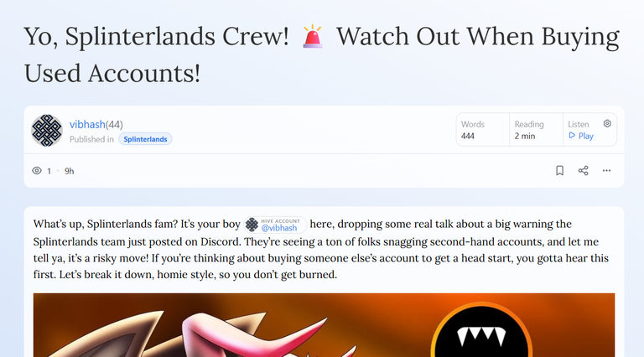
Task: Go to the Splinterlands community tag
Action: tap(145, 139)
